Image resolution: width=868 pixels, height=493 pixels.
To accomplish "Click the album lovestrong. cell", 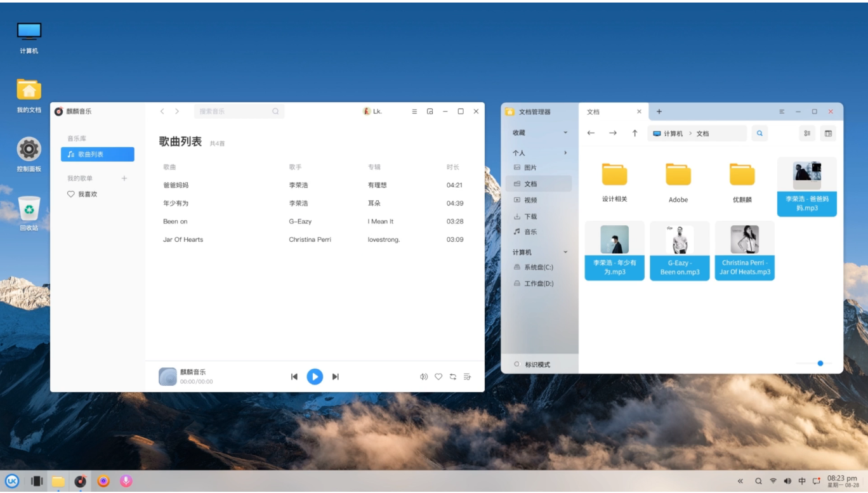I will click(384, 240).
